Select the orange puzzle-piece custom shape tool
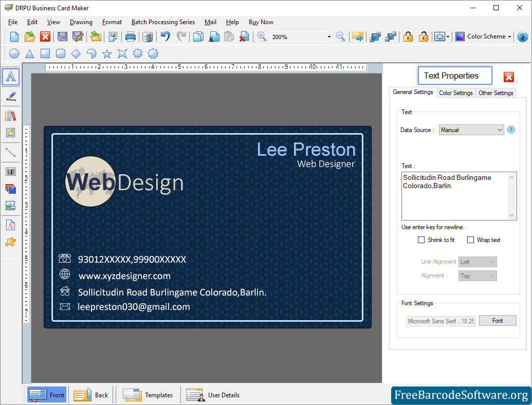 pos(10,242)
